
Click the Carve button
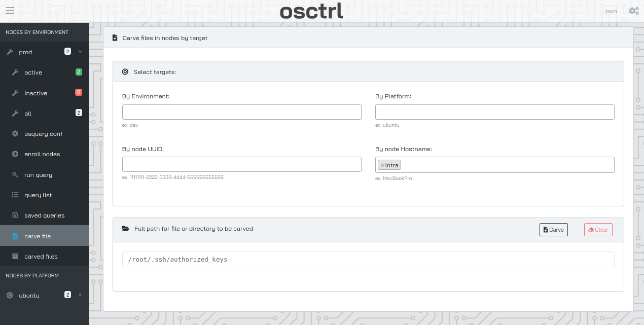click(554, 230)
